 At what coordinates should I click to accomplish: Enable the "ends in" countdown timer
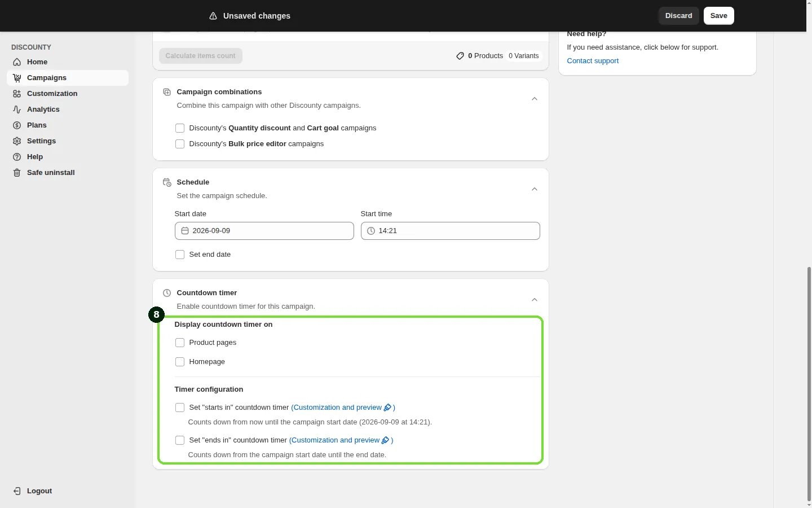pos(180,440)
